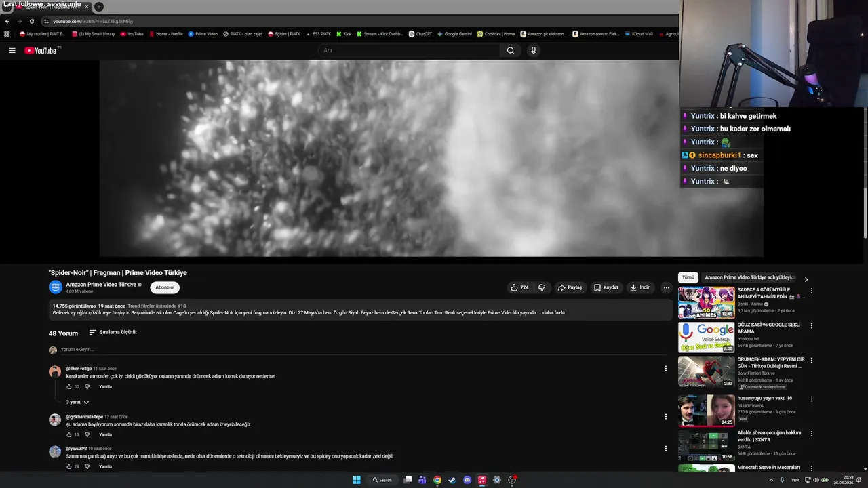Select Amazon Prime Video Türkiye filter chip
The image size is (868, 488).
coord(749,277)
